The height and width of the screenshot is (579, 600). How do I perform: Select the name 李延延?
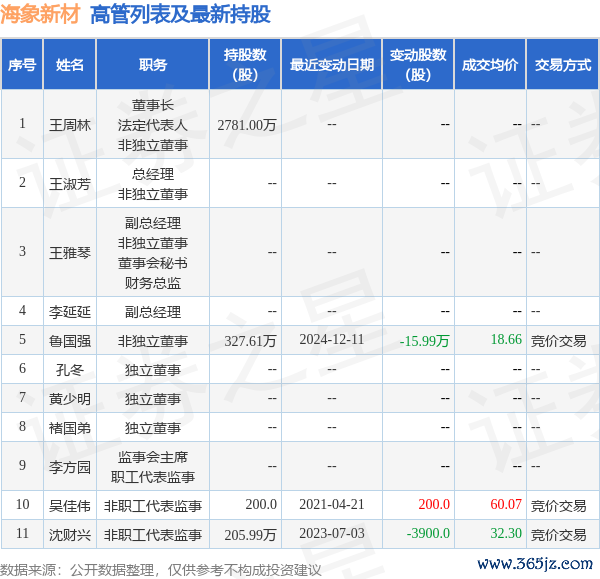click(x=70, y=312)
